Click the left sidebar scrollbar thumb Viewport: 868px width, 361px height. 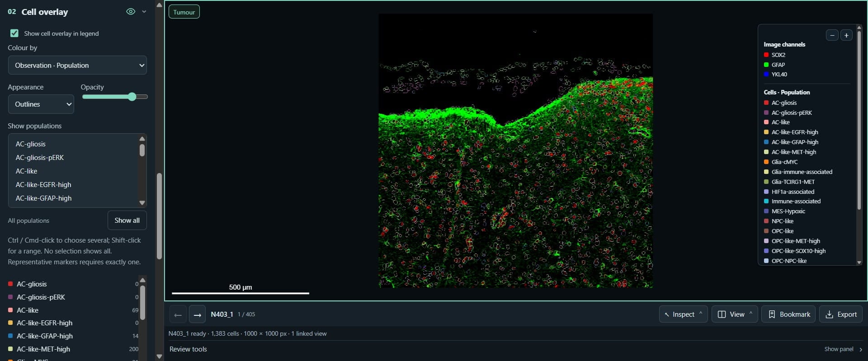(159, 216)
